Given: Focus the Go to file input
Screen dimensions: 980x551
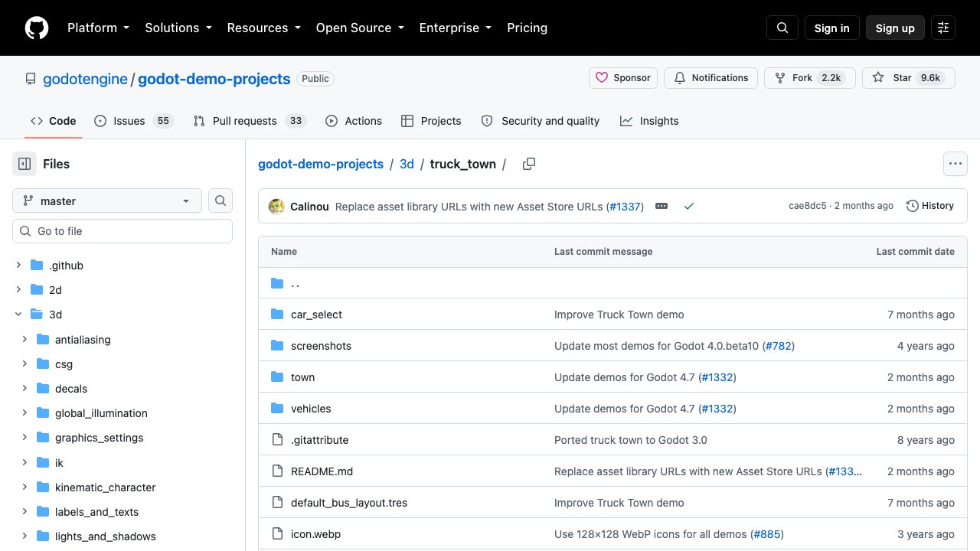Looking at the screenshot, I should coord(122,231).
